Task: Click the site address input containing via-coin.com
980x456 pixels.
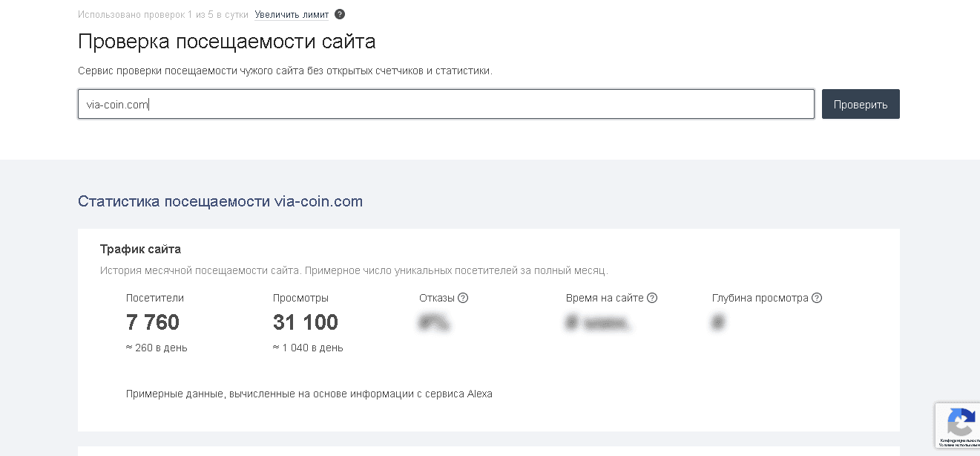Action: click(x=445, y=105)
